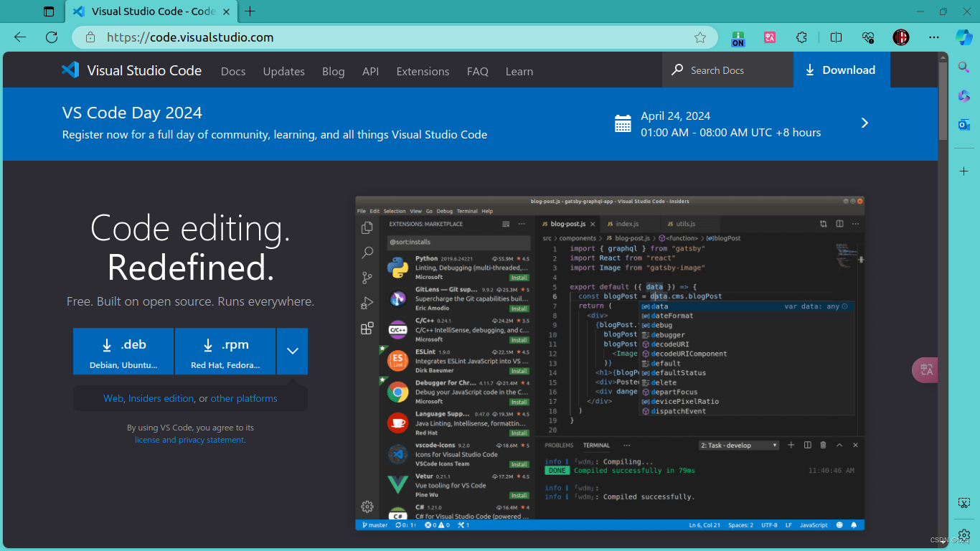The height and width of the screenshot is (551, 980).
Task: Click the page vertical scrollbar thumb
Action: (x=943, y=101)
